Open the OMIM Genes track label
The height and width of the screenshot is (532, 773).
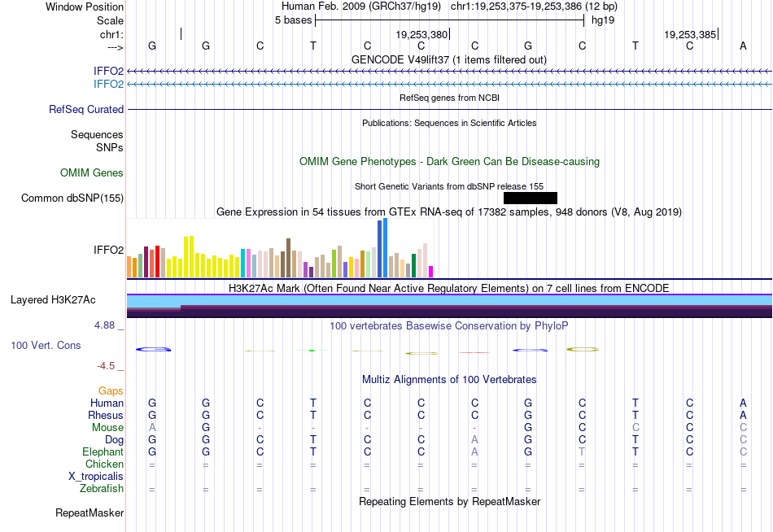92,172
